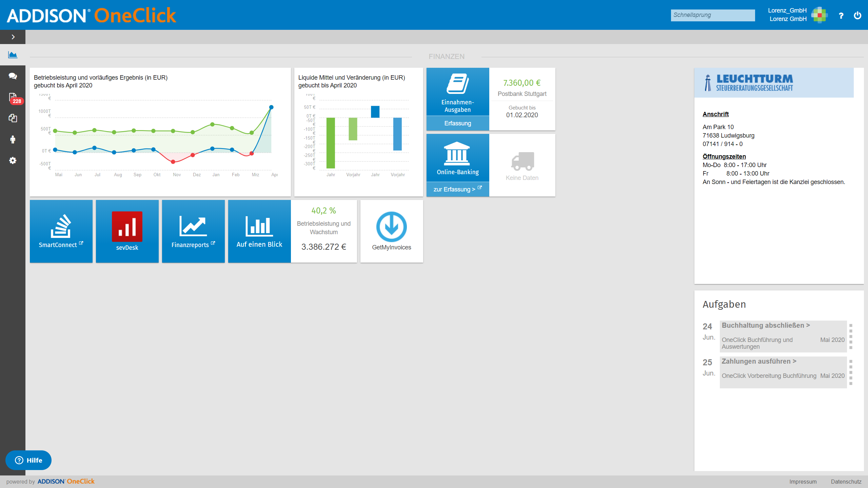Click the 'Gebucht bis 01.02.2020' date text
The height and width of the screenshot is (488, 868).
522,111
